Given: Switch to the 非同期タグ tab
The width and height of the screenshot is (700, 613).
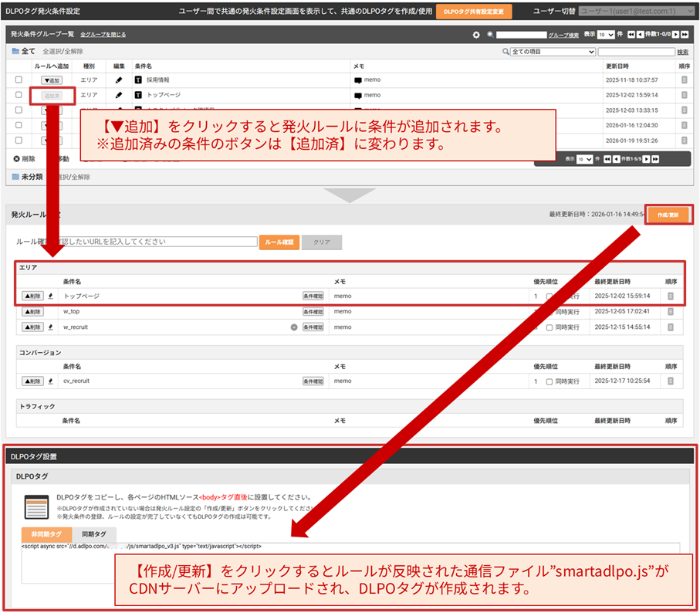Looking at the screenshot, I should pos(46,534).
